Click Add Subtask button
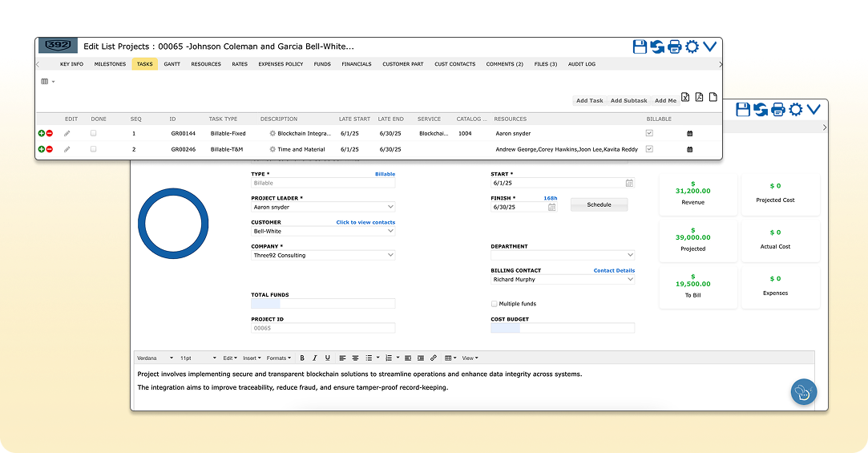Screen dimensions: 868x453 629,101
